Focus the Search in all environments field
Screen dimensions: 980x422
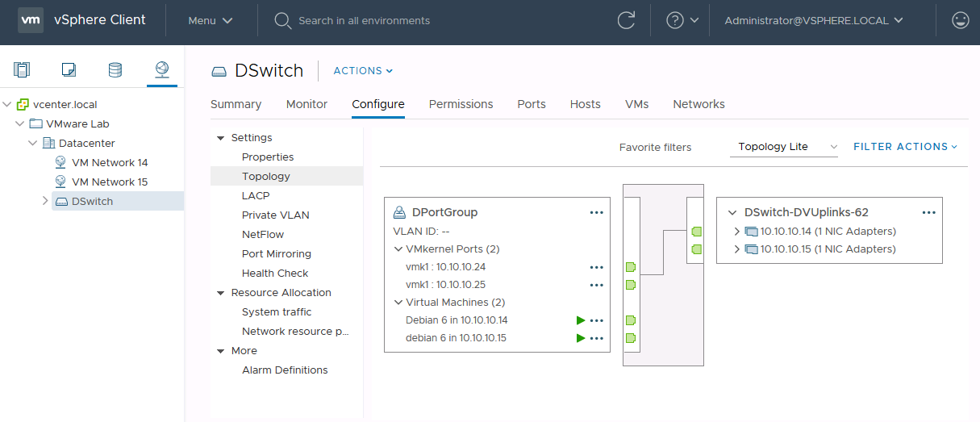365,21
